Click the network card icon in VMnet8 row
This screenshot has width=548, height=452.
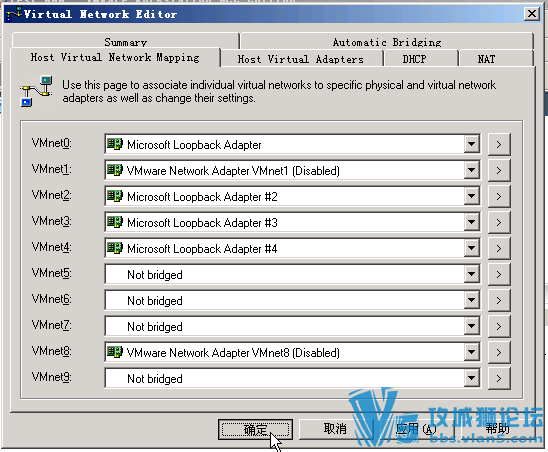[115, 352]
